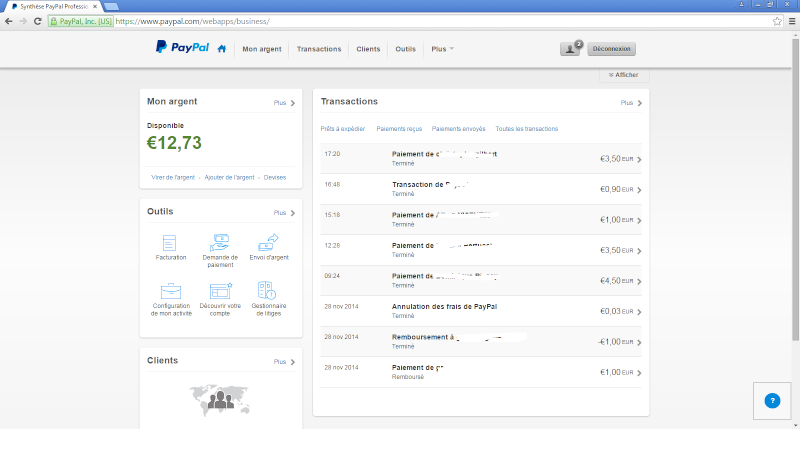Screen dimensions: 800x450
Task: Go back in browser
Action: 9,21
